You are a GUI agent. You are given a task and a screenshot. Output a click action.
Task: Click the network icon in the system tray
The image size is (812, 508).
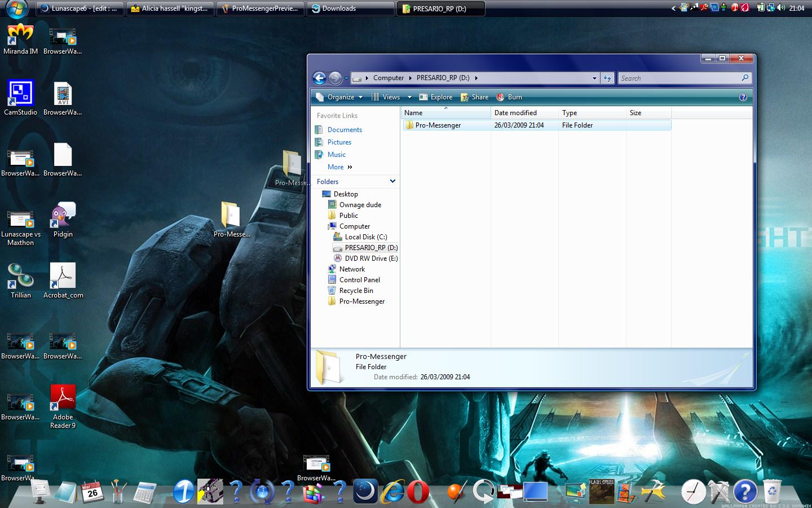click(x=771, y=8)
